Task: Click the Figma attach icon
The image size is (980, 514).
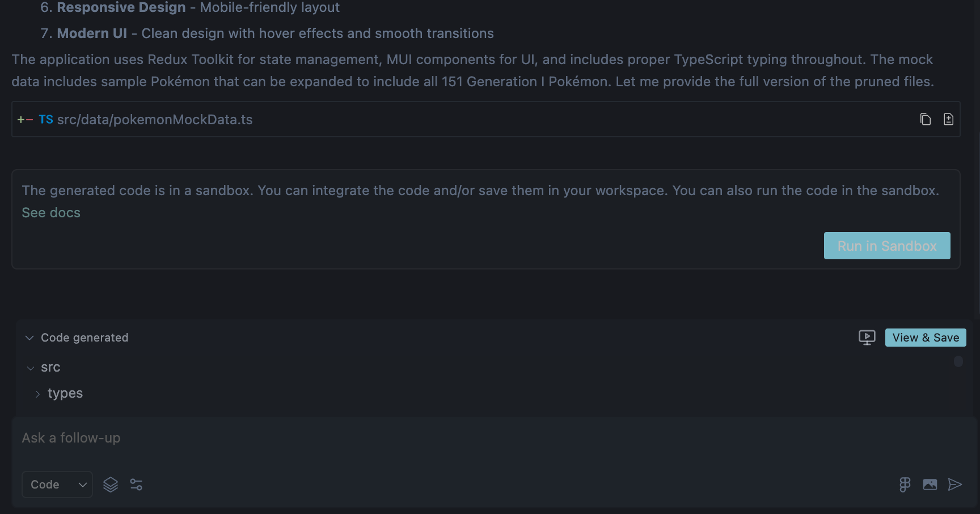Action: [x=905, y=484]
